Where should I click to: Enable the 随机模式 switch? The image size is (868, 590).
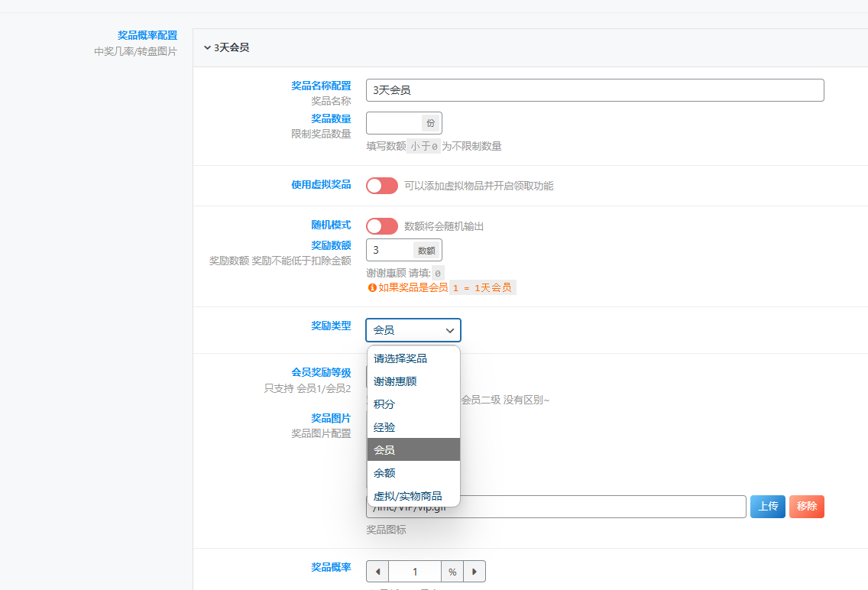[382, 225]
